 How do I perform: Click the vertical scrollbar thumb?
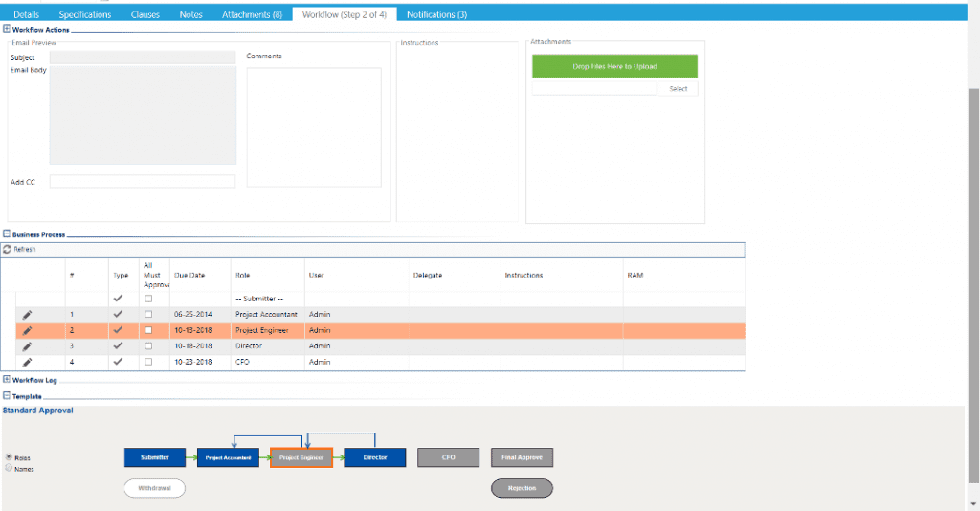coord(973,285)
